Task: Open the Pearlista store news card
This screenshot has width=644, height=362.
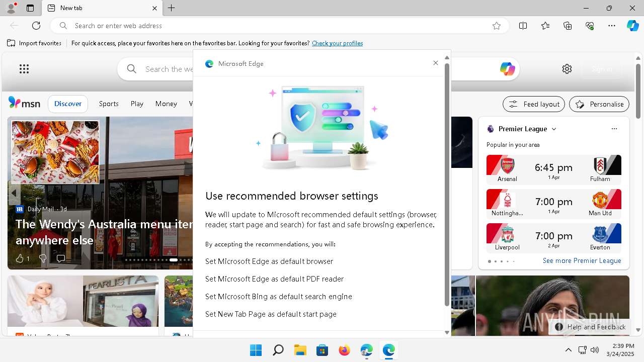Action: (x=83, y=306)
